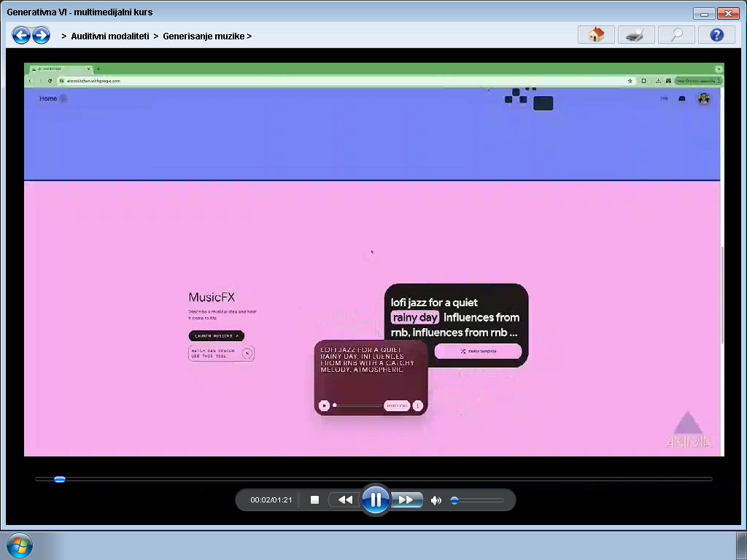Click the show desktop strip on taskbar

coord(741,546)
